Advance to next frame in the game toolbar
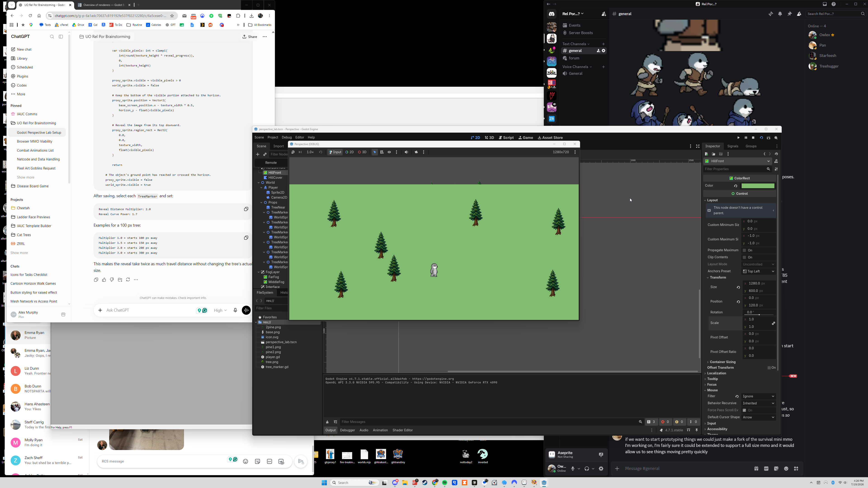Image resolution: width=868 pixels, height=488 pixels. (300, 152)
